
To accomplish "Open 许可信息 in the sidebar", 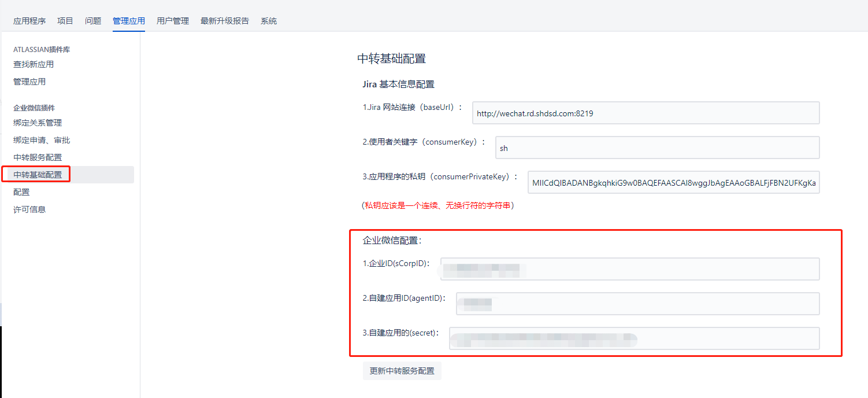I will (29, 209).
